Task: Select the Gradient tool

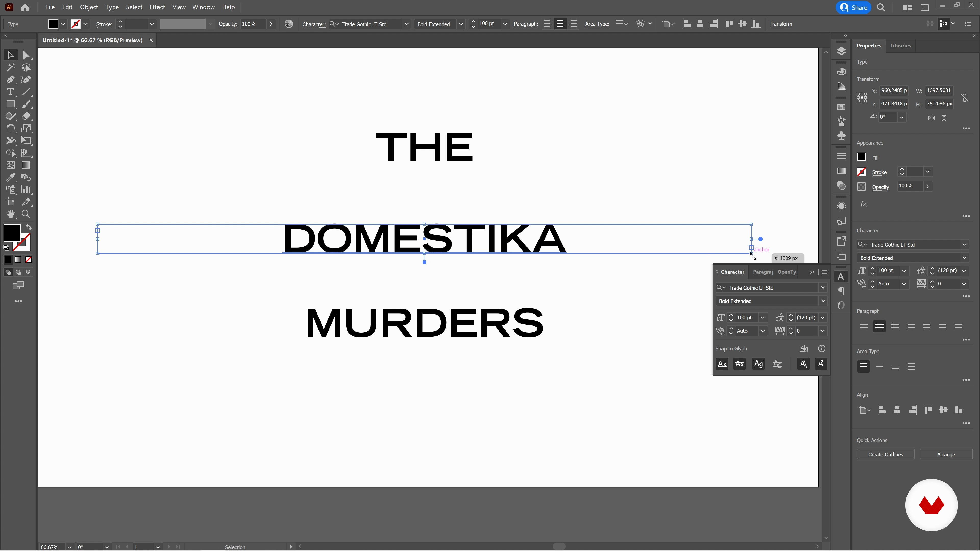Action: coord(26,165)
